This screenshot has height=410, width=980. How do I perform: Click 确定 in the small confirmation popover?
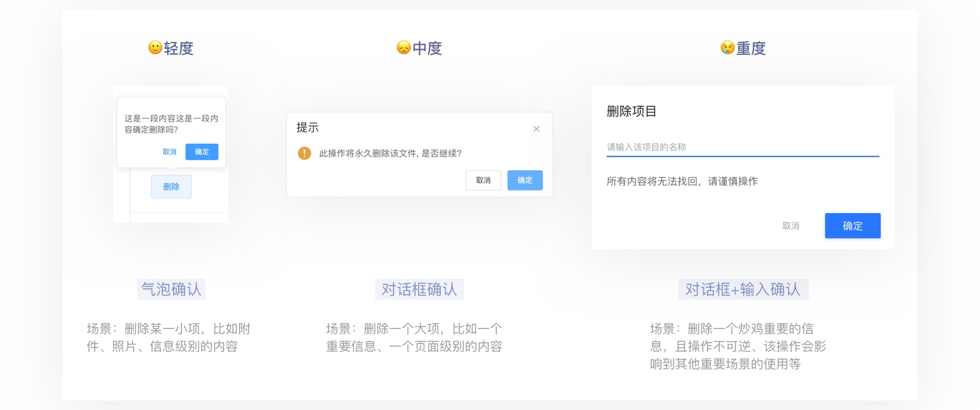(x=201, y=151)
